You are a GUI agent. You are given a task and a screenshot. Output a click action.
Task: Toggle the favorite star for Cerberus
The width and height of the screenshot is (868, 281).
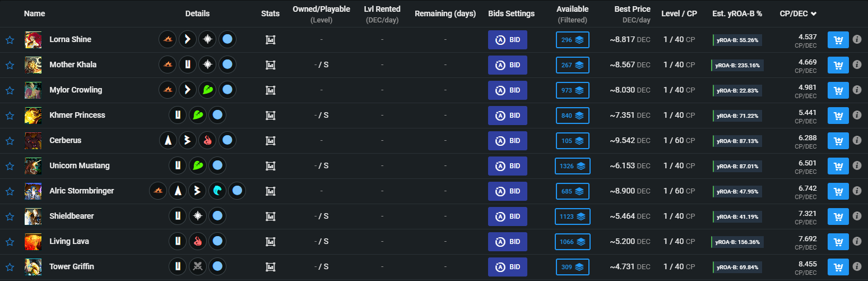point(10,141)
